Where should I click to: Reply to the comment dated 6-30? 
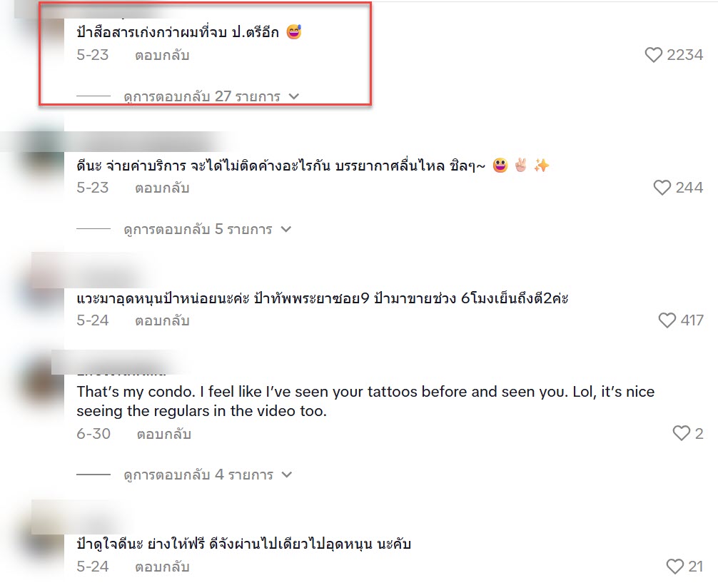(x=164, y=434)
